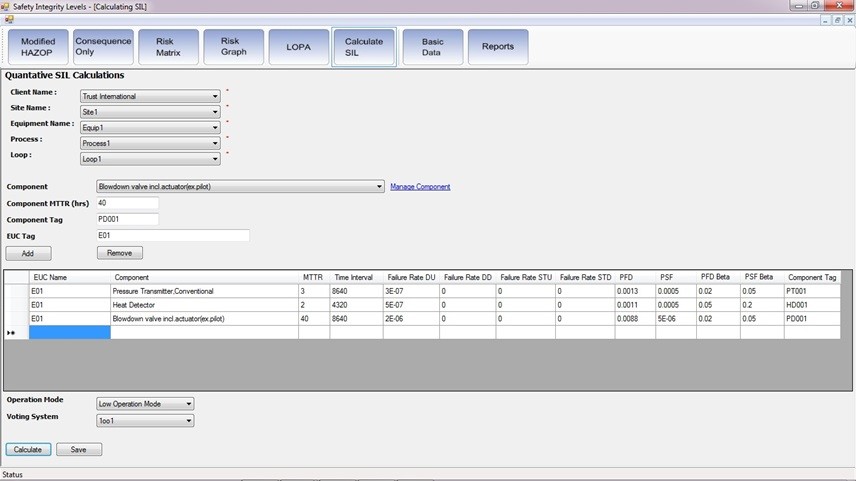856x481 pixels.
Task: Click the Component MTTR input field
Action: [x=127, y=203]
